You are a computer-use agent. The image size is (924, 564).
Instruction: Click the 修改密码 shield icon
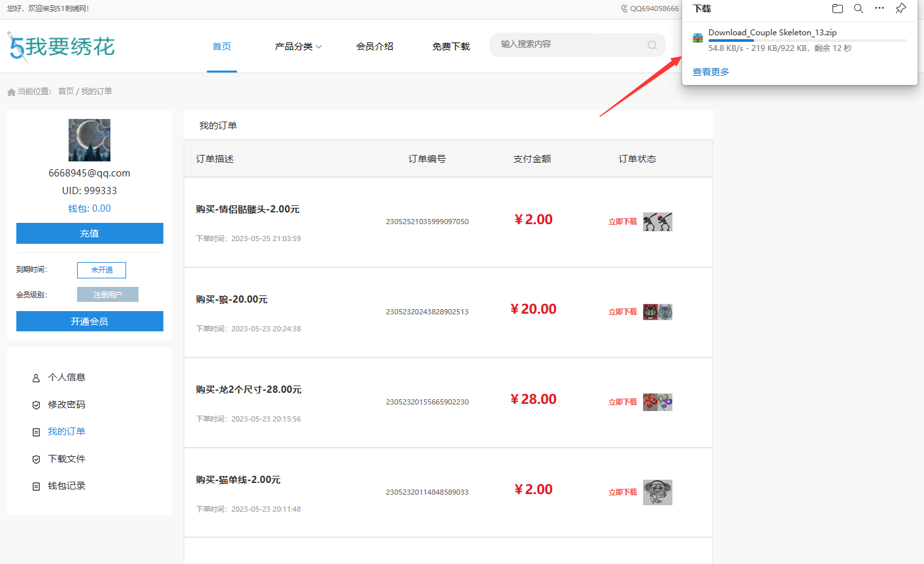click(x=36, y=405)
